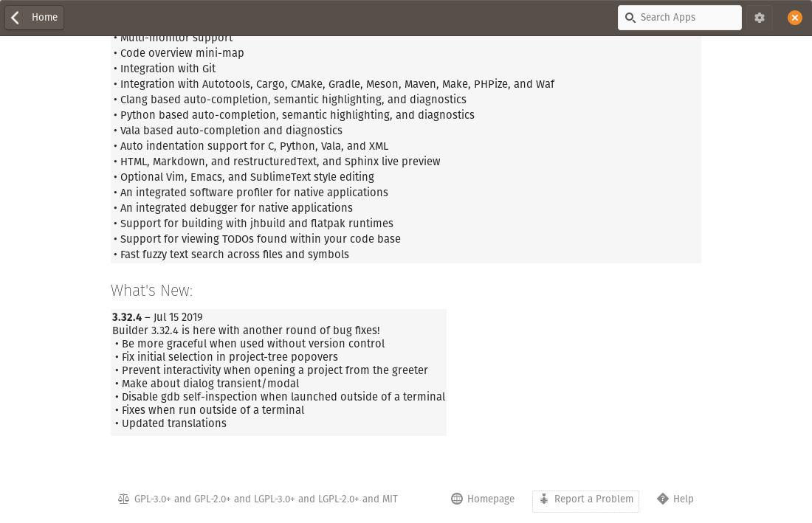Select the Integration with Git feature line
812x523 pixels.
[x=164, y=69]
